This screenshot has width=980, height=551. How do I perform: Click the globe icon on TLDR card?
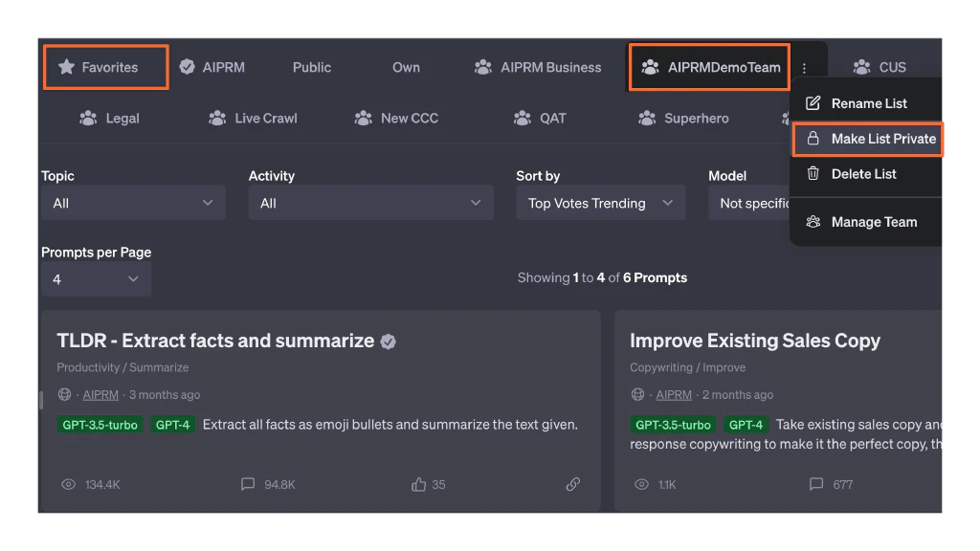pos(64,394)
